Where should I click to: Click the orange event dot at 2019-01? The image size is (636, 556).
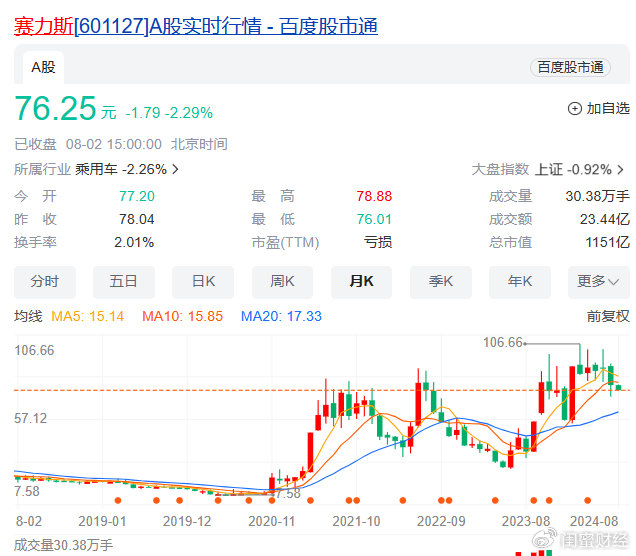118,500
